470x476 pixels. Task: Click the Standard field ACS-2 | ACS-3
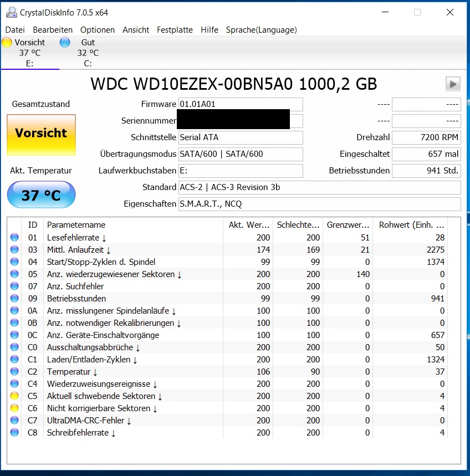319,187
